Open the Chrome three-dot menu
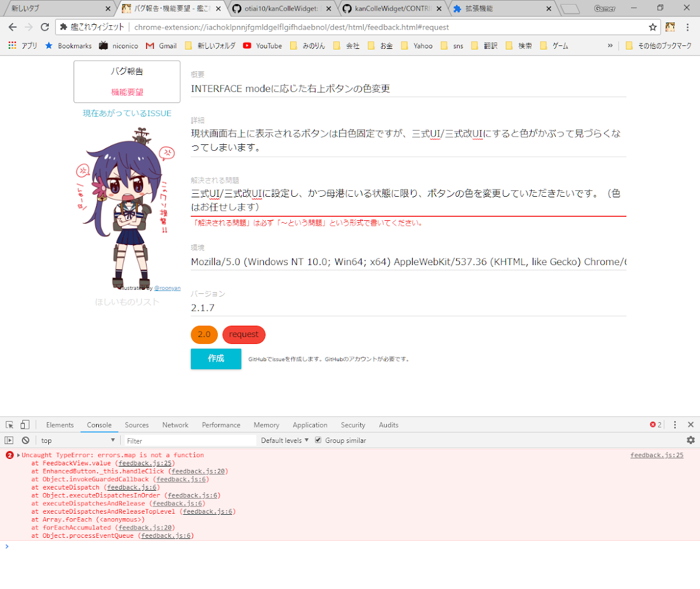 pyautogui.click(x=688, y=27)
